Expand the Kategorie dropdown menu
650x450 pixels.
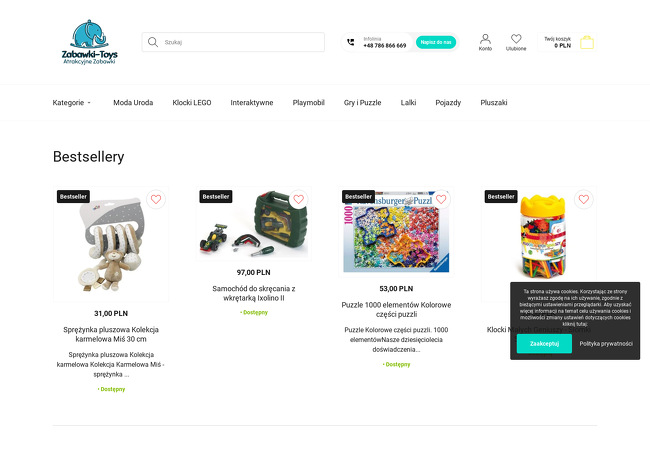click(71, 102)
